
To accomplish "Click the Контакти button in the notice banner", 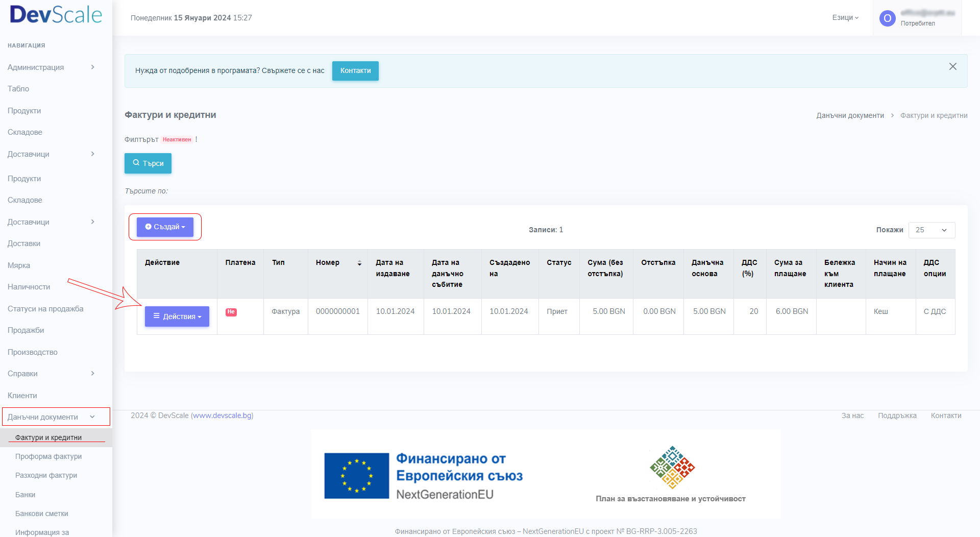I will (355, 71).
